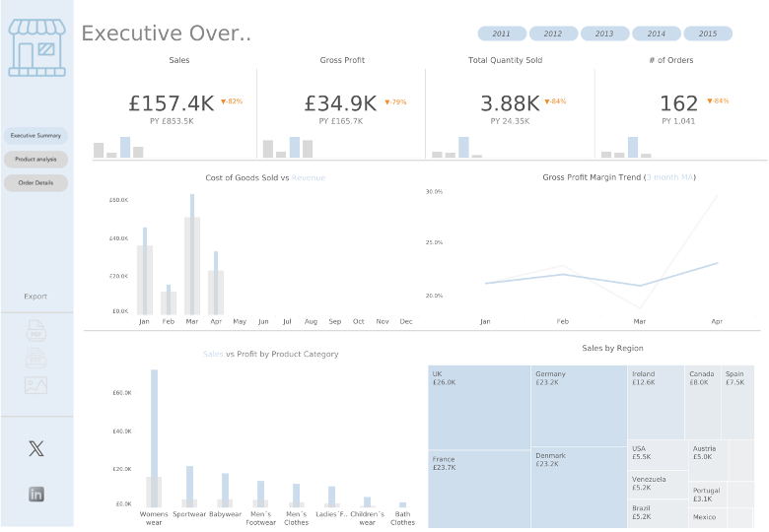This screenshot has width=769, height=532.
Task: Open the X (Twitter) link icon
Action: click(x=36, y=449)
